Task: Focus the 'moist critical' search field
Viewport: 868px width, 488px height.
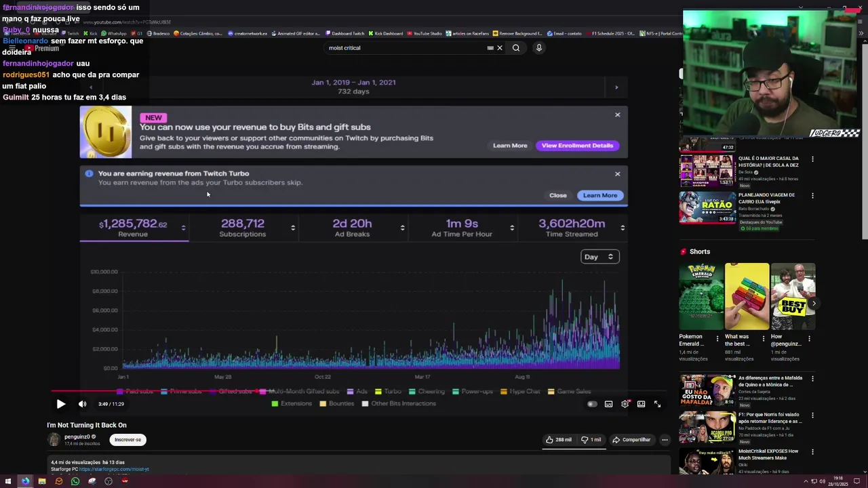Action: tap(404, 48)
